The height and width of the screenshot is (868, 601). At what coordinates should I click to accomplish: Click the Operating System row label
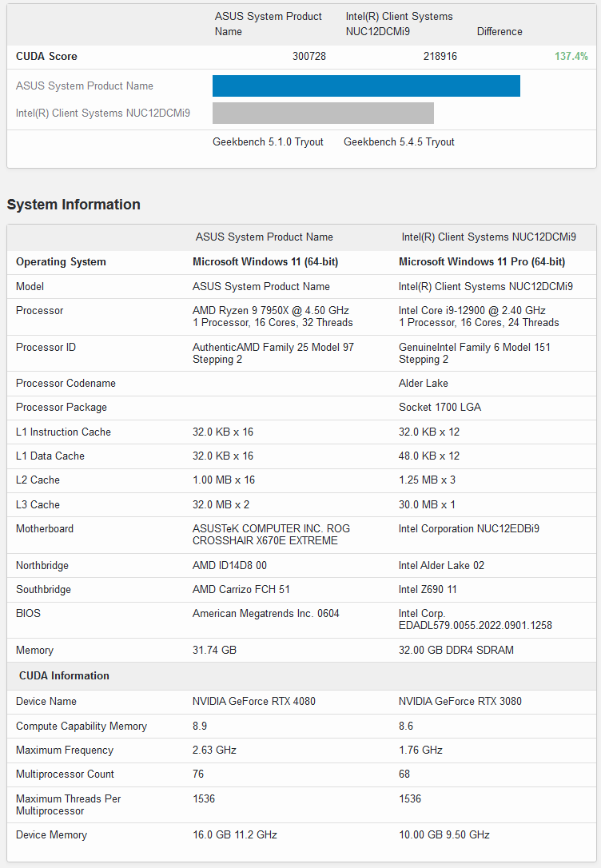[x=61, y=262]
